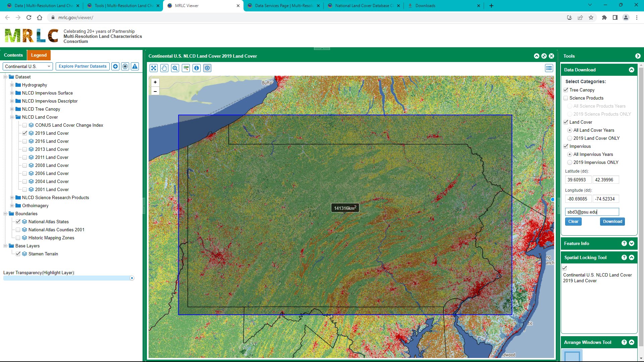Click the previous extent arrow tool
This screenshot has height=362, width=644.
(186, 68)
